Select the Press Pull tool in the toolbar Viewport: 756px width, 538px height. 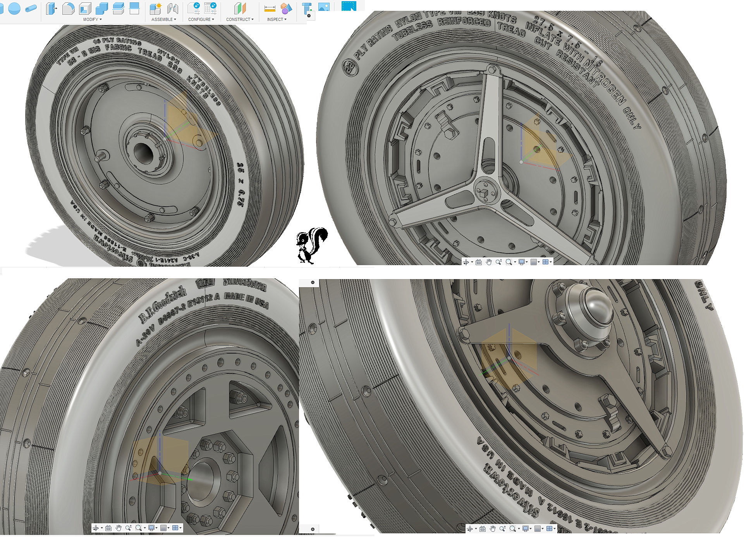click(x=51, y=8)
